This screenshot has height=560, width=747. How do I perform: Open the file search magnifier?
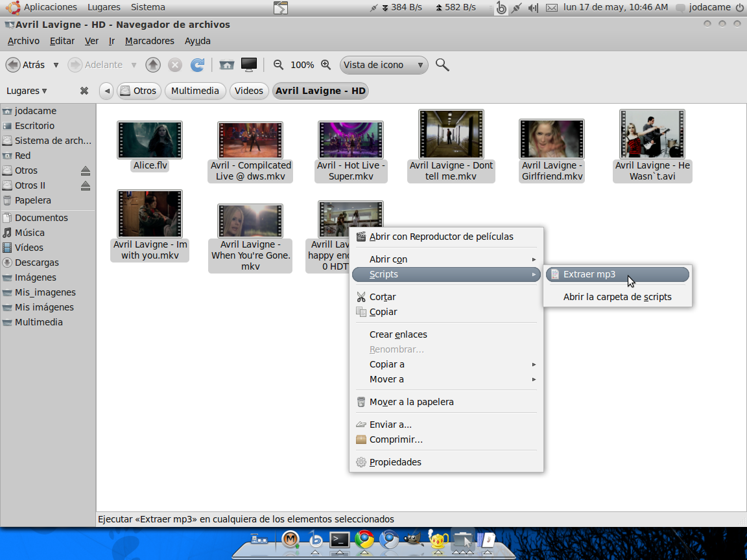click(x=442, y=65)
